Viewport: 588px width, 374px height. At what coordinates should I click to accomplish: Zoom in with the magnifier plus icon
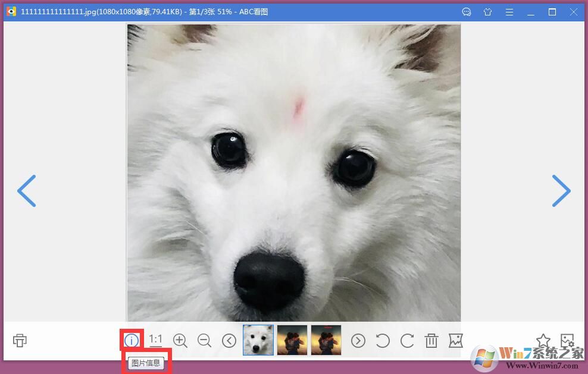click(x=180, y=340)
